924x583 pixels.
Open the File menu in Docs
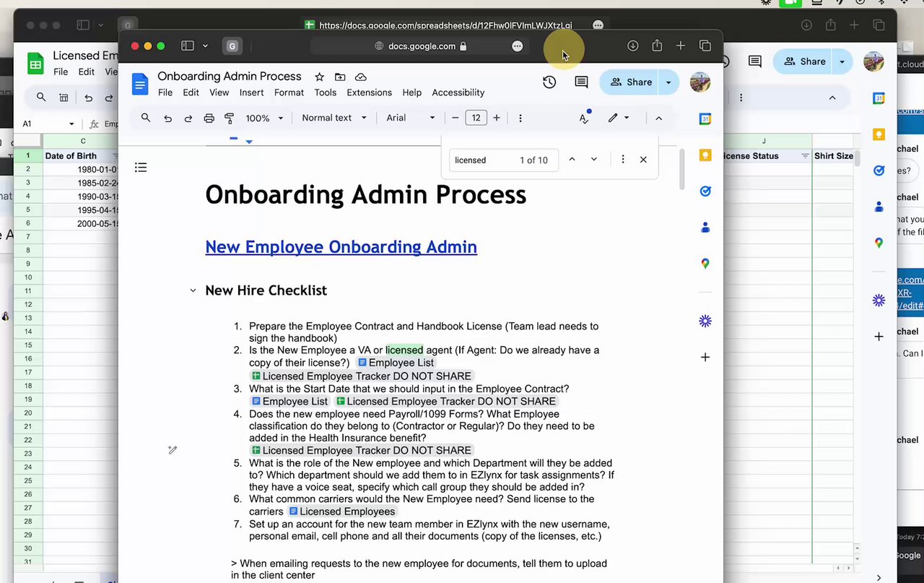click(x=165, y=92)
